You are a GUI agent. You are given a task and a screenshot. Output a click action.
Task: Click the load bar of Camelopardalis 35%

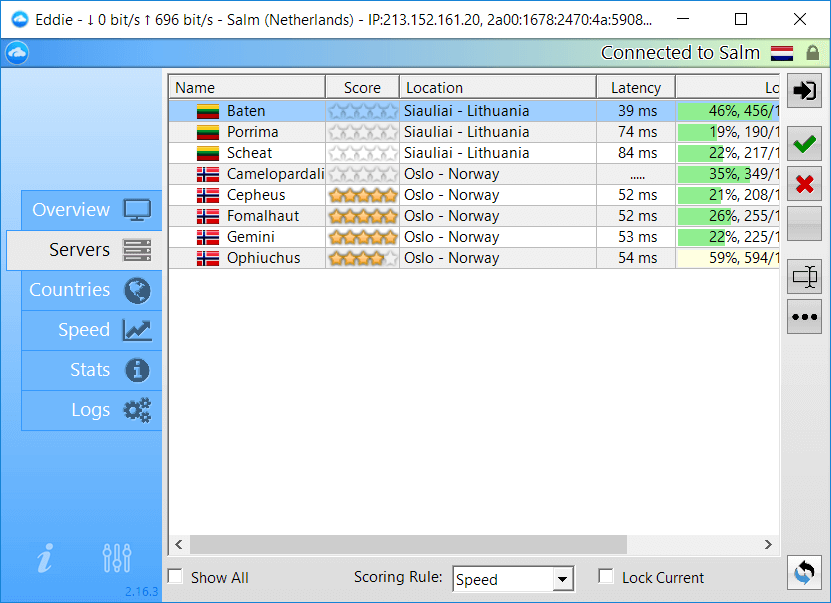click(728, 174)
